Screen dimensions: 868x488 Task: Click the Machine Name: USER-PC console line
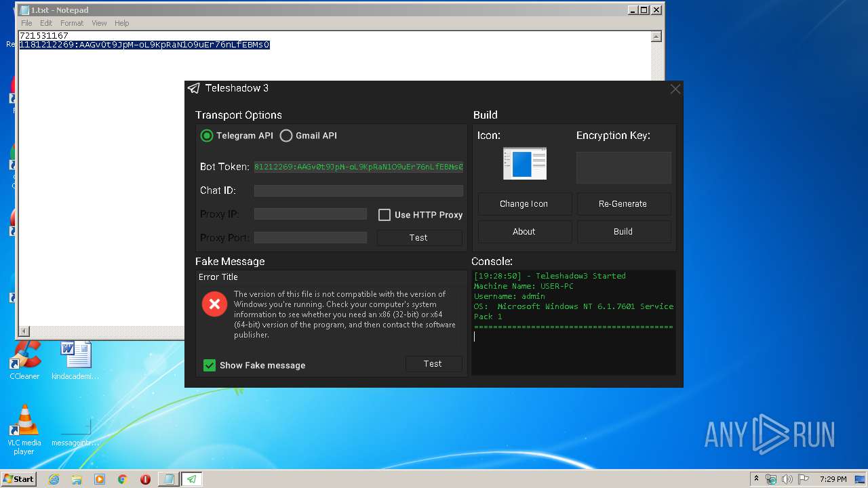point(524,286)
